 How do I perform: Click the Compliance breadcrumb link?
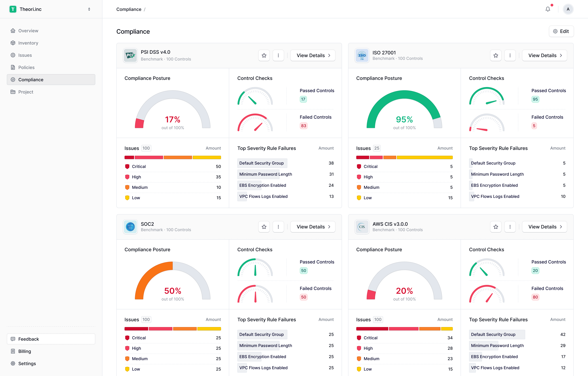click(129, 9)
